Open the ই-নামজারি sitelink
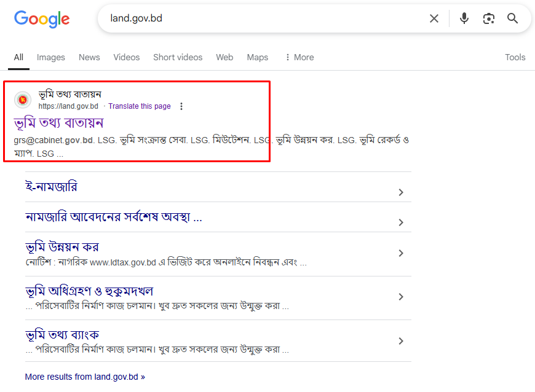The height and width of the screenshot is (392, 535). [x=51, y=187]
